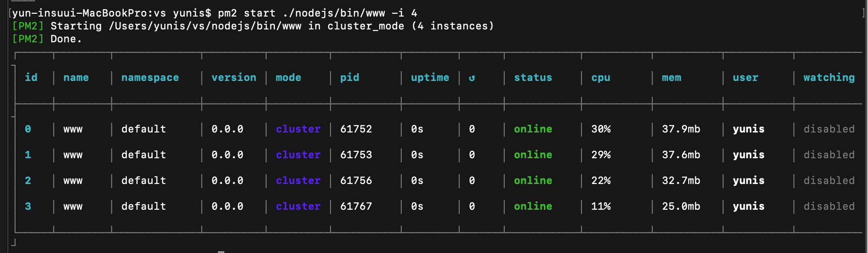Click 'cluster' mode in pid 61756 row
Screen dimensions: 868x253
coord(298,180)
